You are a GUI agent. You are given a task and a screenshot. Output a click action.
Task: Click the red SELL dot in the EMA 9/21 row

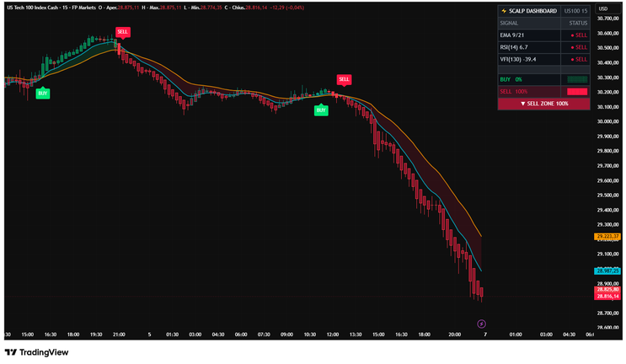(572, 35)
